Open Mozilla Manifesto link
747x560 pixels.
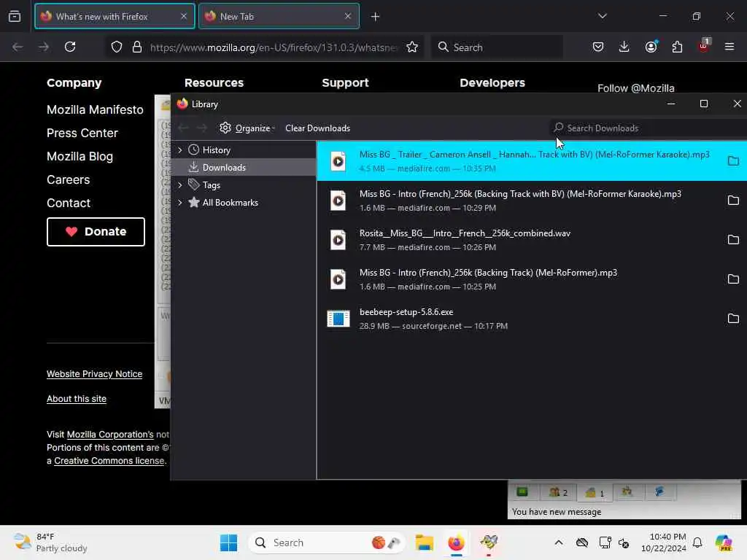95,110
